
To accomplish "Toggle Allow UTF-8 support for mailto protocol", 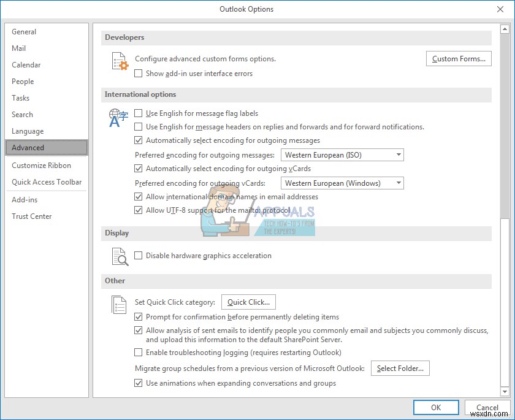I will (x=138, y=210).
